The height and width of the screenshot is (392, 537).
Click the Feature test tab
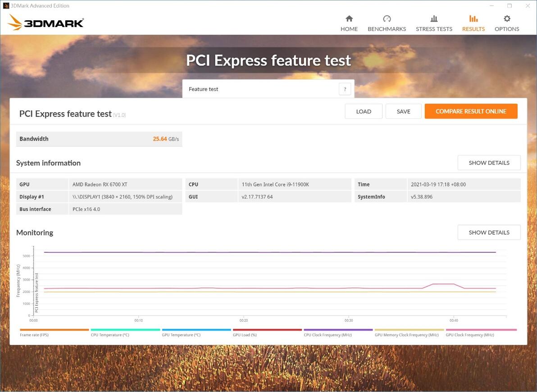pyautogui.click(x=268, y=89)
